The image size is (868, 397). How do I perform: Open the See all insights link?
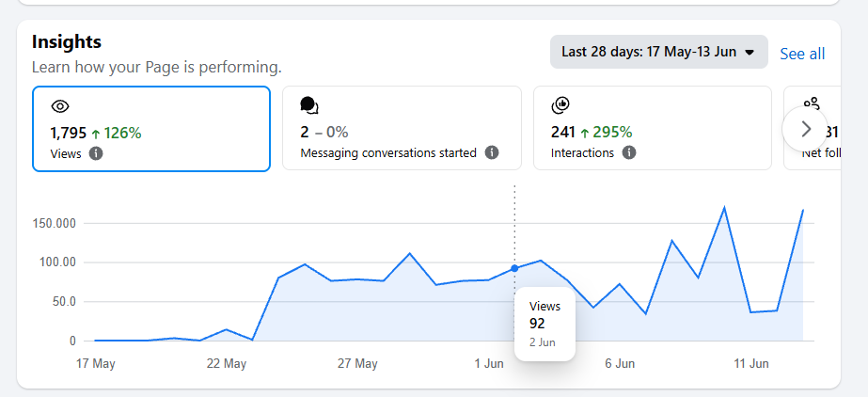pos(802,54)
